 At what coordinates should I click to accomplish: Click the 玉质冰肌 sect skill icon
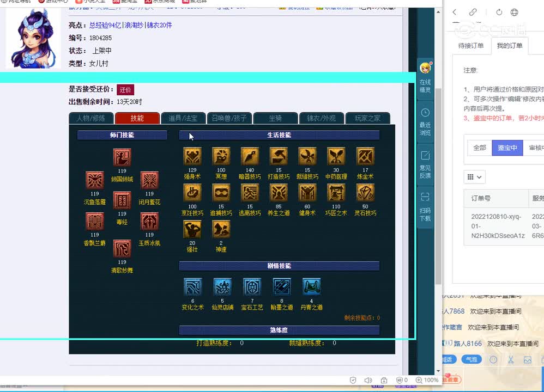[149, 221]
